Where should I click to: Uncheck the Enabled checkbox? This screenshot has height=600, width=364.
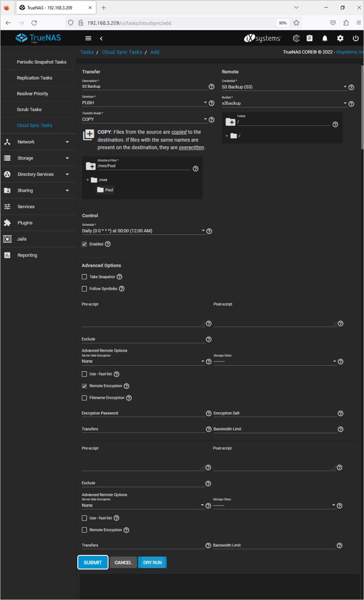tap(84, 244)
